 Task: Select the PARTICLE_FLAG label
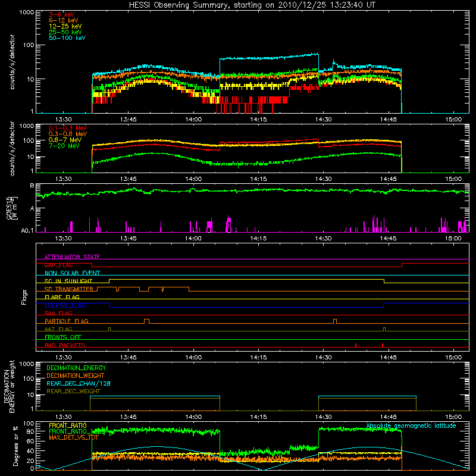coord(67,321)
